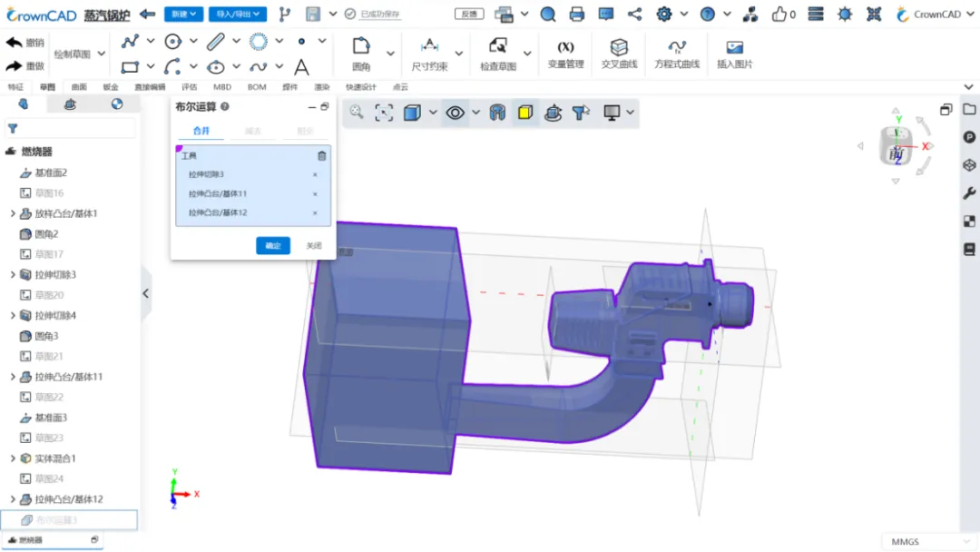The image size is (980, 552).
Task: Click the share icon in top bar
Action: tap(634, 14)
